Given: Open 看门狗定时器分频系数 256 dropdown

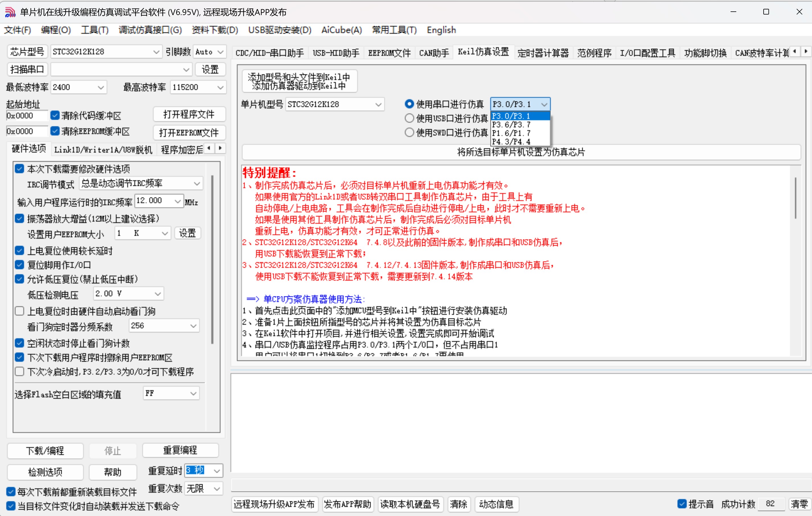Looking at the screenshot, I should pyautogui.click(x=164, y=326).
